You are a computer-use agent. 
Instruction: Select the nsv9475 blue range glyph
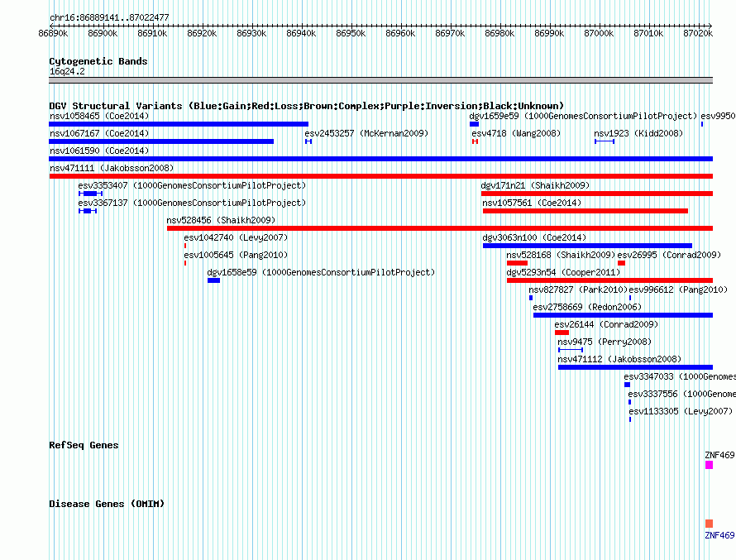coord(571,350)
